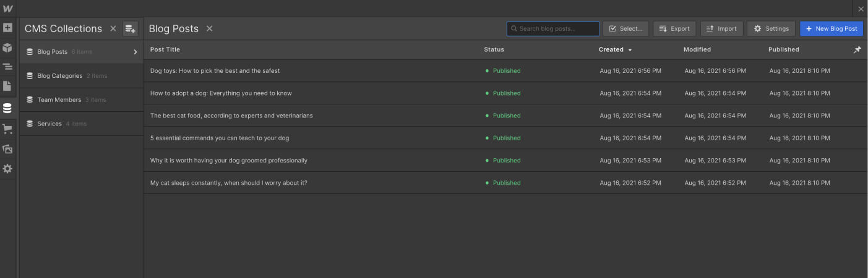The height and width of the screenshot is (278, 868).
Task: Click Published status of How to adopt a dog
Action: pos(503,93)
